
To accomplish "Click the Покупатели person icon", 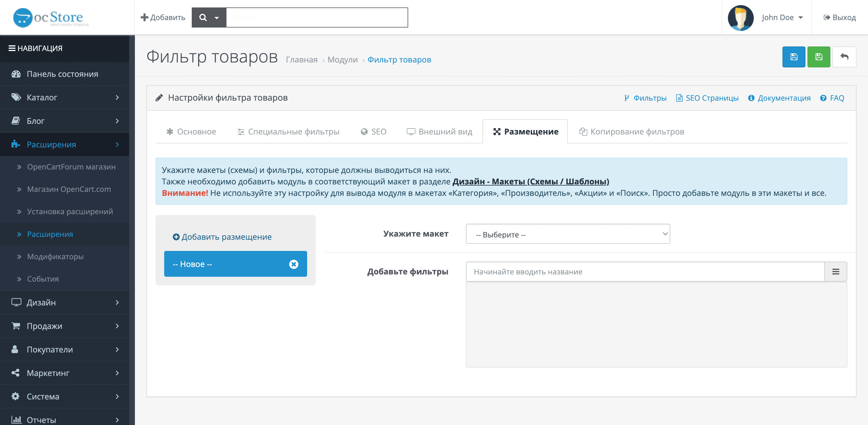I will 15,349.
